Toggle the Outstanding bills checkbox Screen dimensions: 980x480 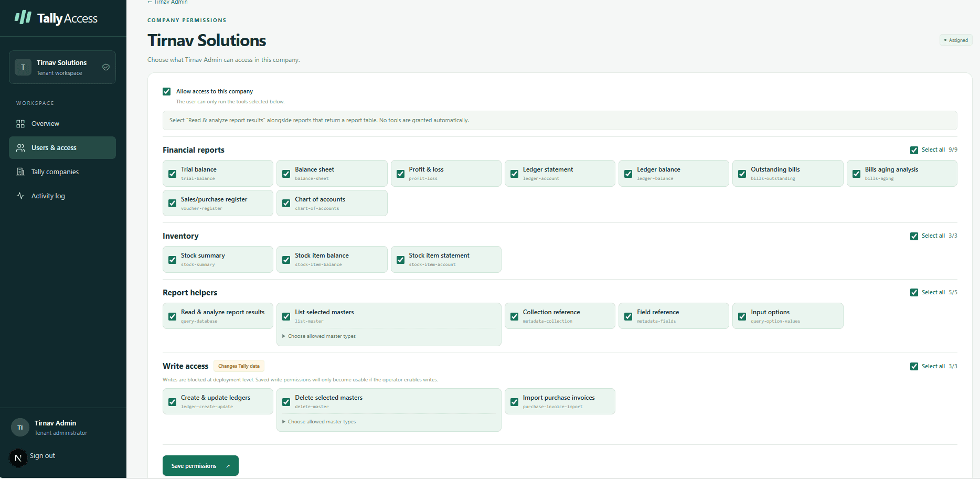coord(742,174)
